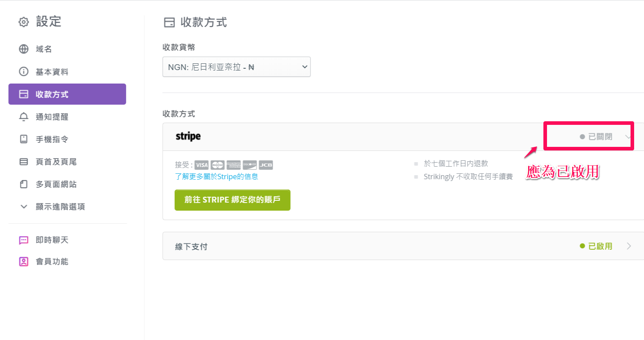Image resolution: width=644 pixels, height=340 pixels.
Task: Open the 了解更多關於Stripe的信息 link
Action: click(x=216, y=177)
